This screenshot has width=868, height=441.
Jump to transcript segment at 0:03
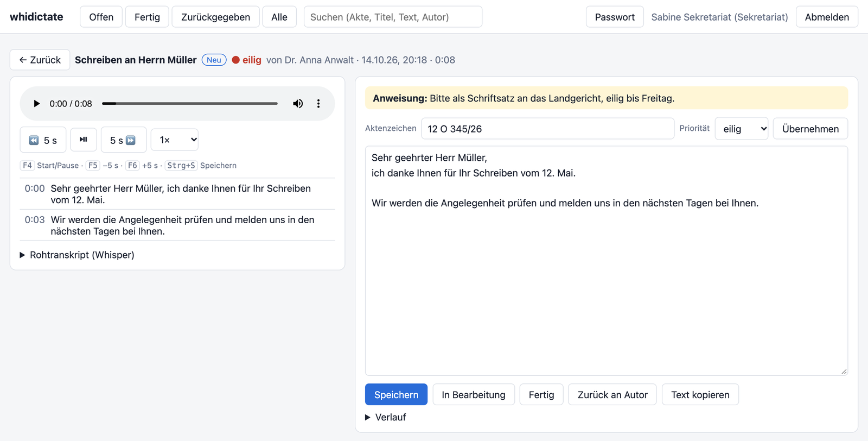coord(177,225)
